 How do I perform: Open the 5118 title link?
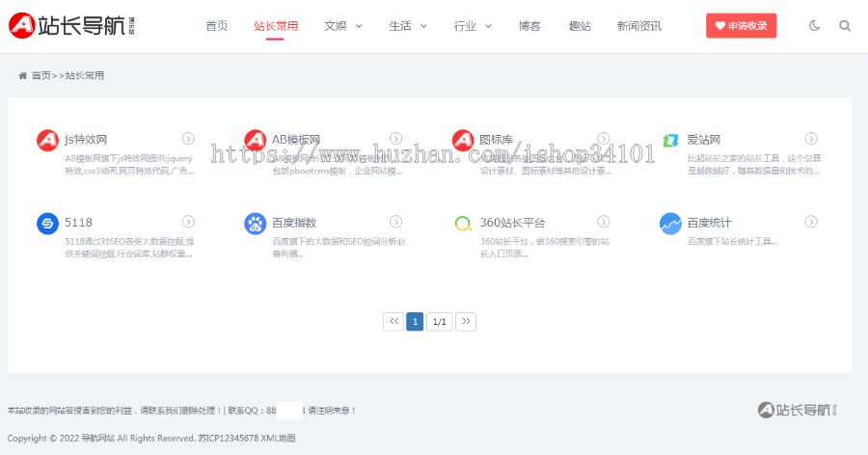[79, 223]
